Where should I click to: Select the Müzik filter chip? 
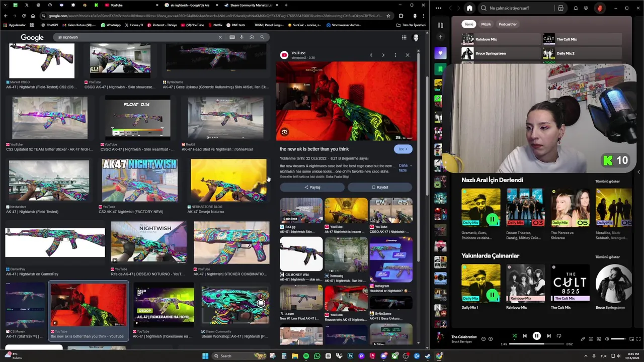click(x=486, y=24)
